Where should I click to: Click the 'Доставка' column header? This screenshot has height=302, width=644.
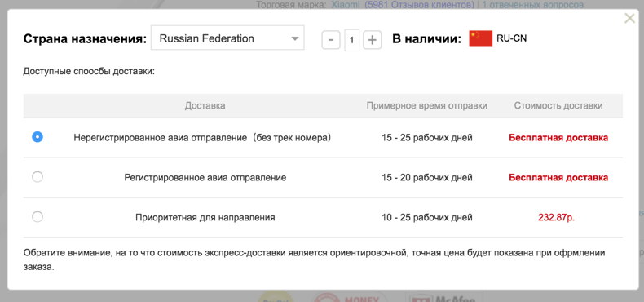click(205, 106)
